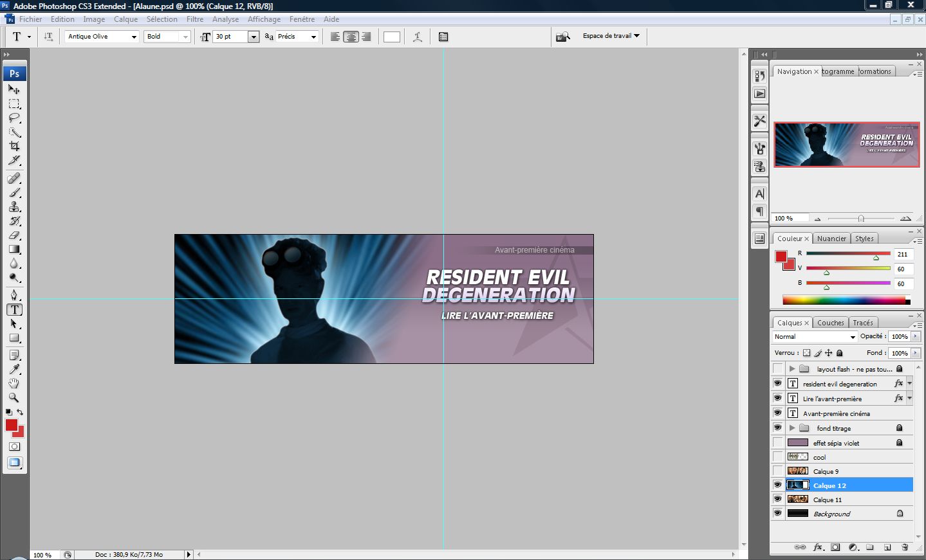The image size is (926, 560).
Task: Click the create warped text icon
Action: 418,37
